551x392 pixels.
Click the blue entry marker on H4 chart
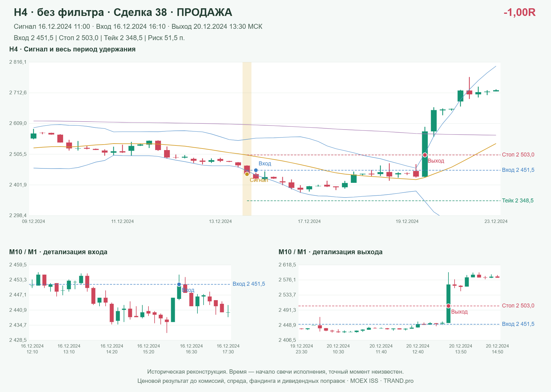tap(256, 170)
